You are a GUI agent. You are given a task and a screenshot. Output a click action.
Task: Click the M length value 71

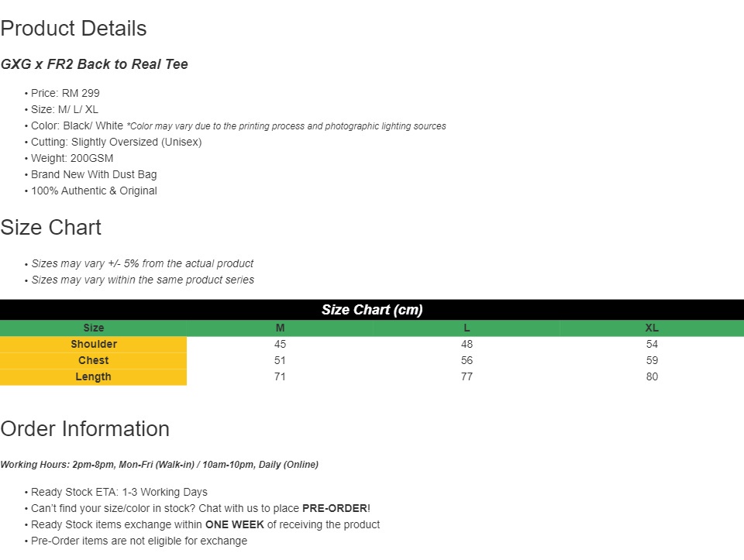pyautogui.click(x=280, y=377)
